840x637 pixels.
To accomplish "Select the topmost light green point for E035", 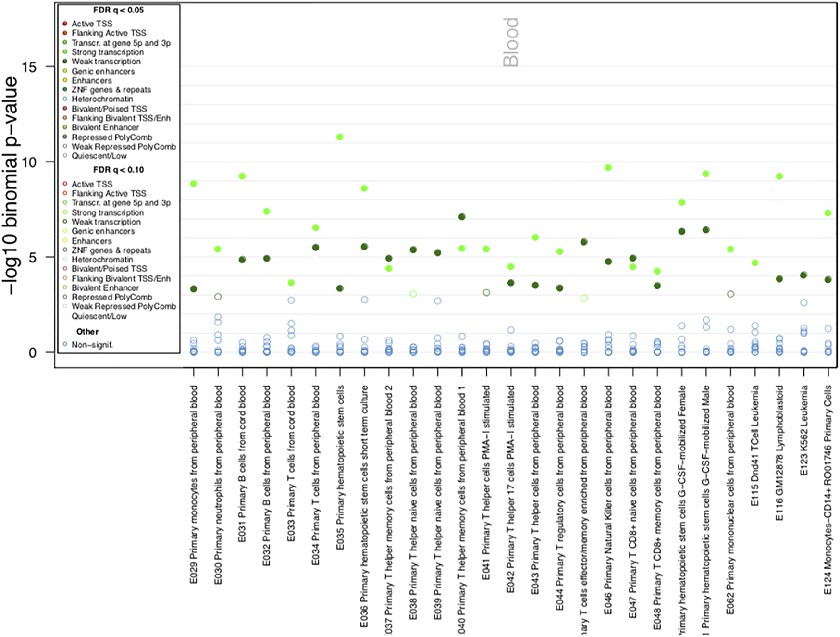I will coord(340,137).
